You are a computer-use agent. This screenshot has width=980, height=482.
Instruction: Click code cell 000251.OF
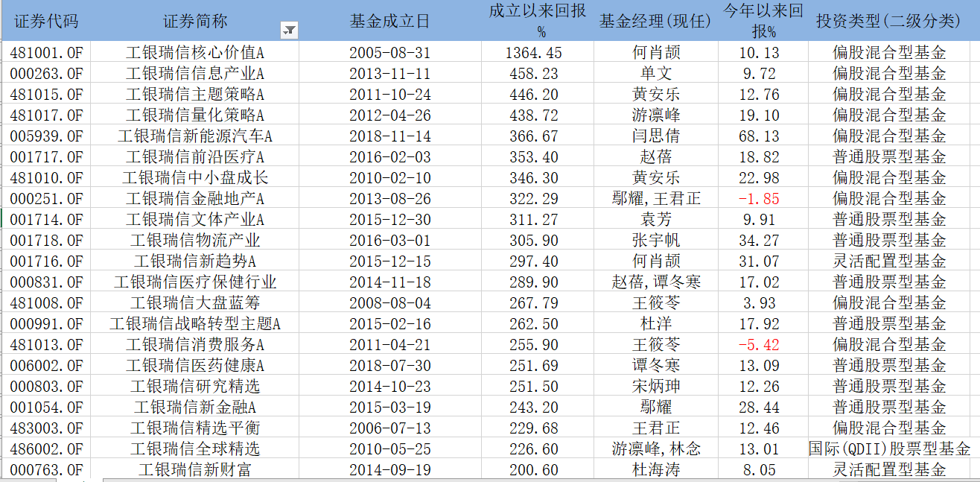[46, 198]
